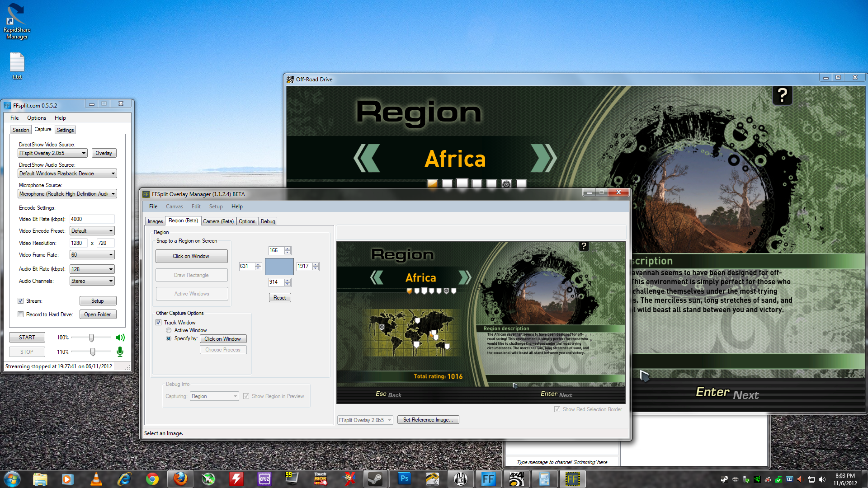Viewport: 868px width, 488px height.
Task: Open CPU-Z from the taskbar
Action: [264, 479]
